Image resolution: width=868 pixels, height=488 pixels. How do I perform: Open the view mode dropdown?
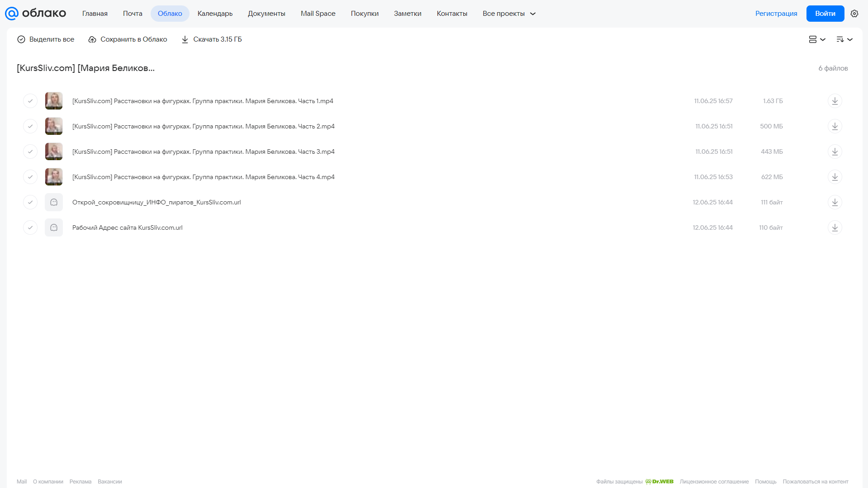pyautogui.click(x=817, y=39)
